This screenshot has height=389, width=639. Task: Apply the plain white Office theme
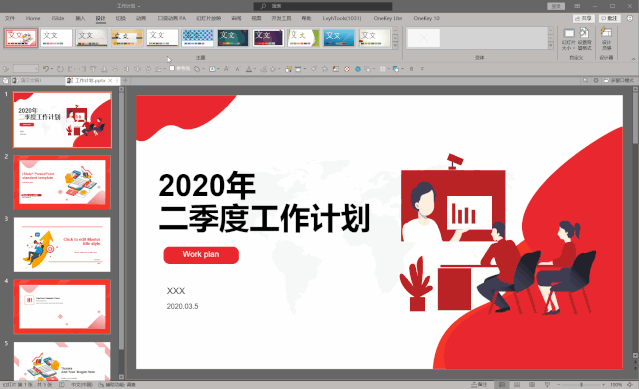tap(57, 37)
